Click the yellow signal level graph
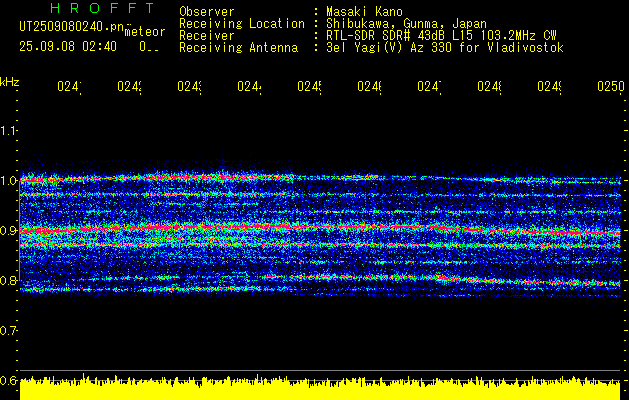The image size is (629, 400). [320, 388]
